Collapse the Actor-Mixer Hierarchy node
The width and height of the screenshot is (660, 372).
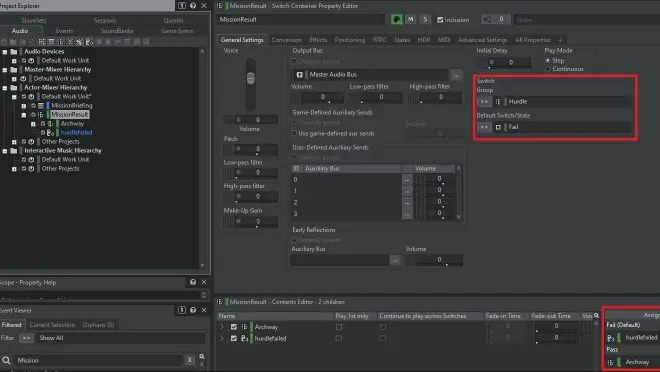pyautogui.click(x=5, y=88)
